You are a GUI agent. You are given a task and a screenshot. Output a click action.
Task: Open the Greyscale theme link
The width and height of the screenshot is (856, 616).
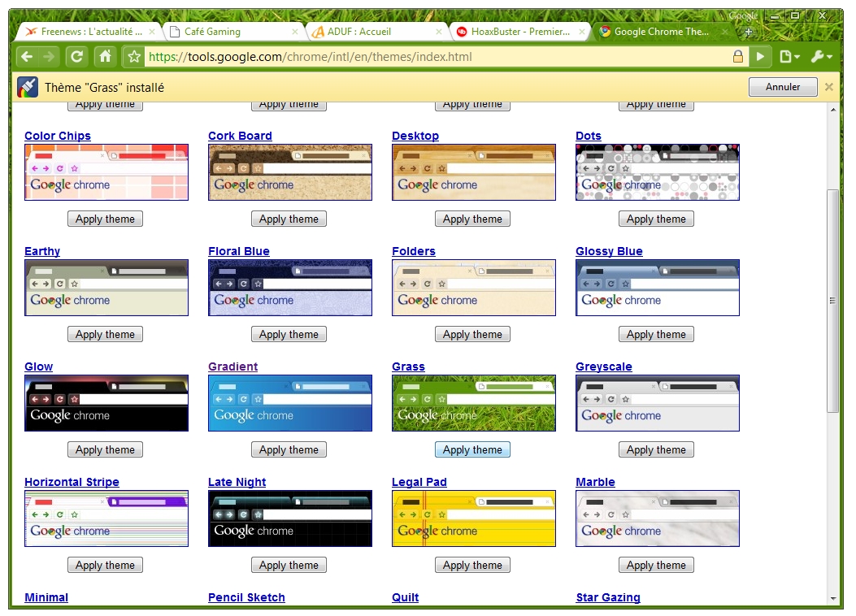point(604,367)
